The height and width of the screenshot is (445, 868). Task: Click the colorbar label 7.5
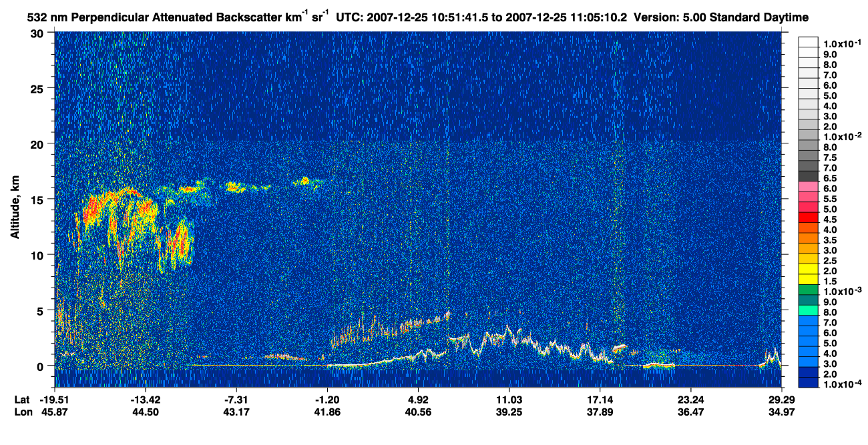click(830, 157)
